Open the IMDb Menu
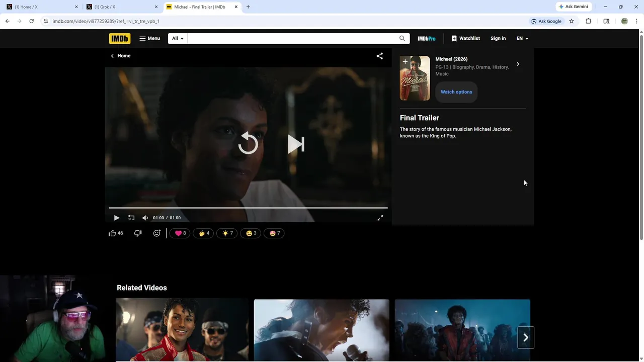The image size is (644, 362). tap(149, 38)
